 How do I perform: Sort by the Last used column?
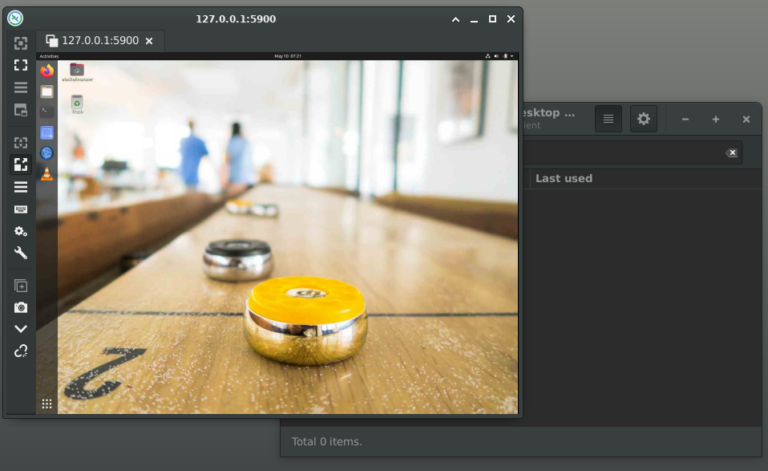pos(563,178)
